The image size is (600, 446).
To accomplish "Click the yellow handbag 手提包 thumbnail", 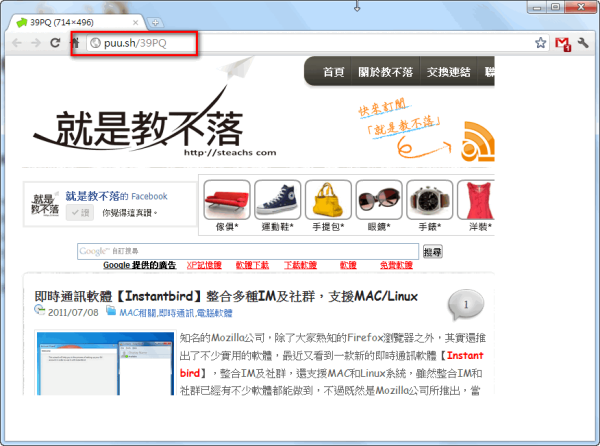I will click(x=328, y=200).
